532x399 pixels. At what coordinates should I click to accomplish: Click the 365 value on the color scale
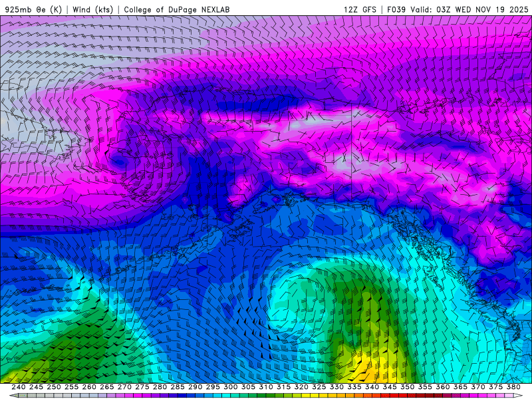point(460,387)
